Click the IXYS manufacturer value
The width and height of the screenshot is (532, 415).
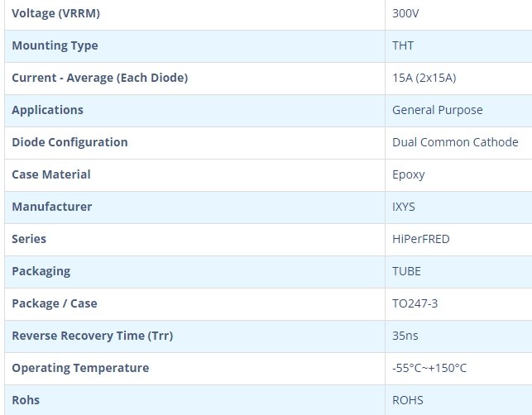coord(405,207)
